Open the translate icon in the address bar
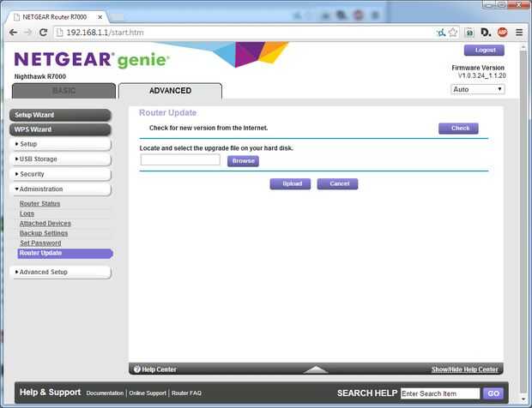 pos(441,33)
